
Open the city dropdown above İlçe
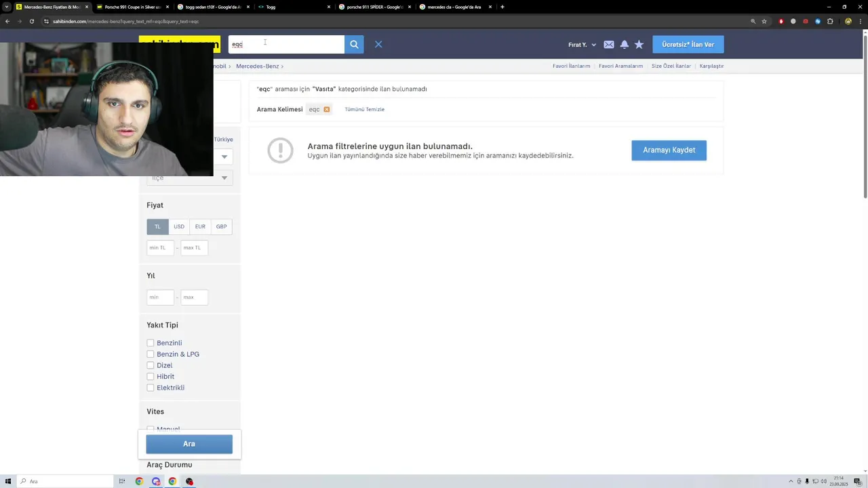coord(224,157)
